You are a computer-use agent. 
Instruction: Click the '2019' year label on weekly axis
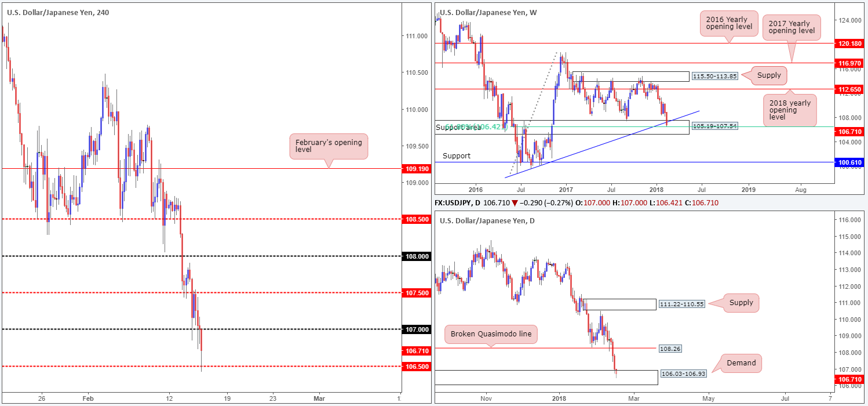click(748, 189)
